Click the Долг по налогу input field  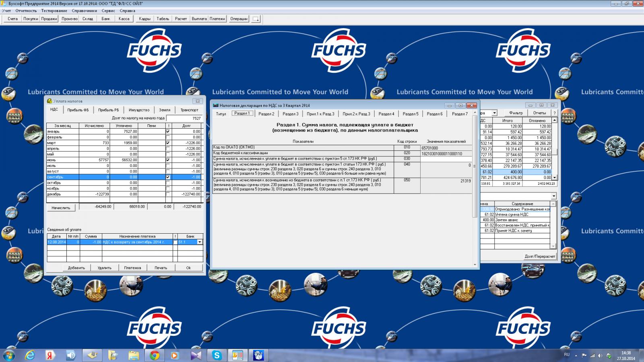pyautogui.click(x=184, y=118)
